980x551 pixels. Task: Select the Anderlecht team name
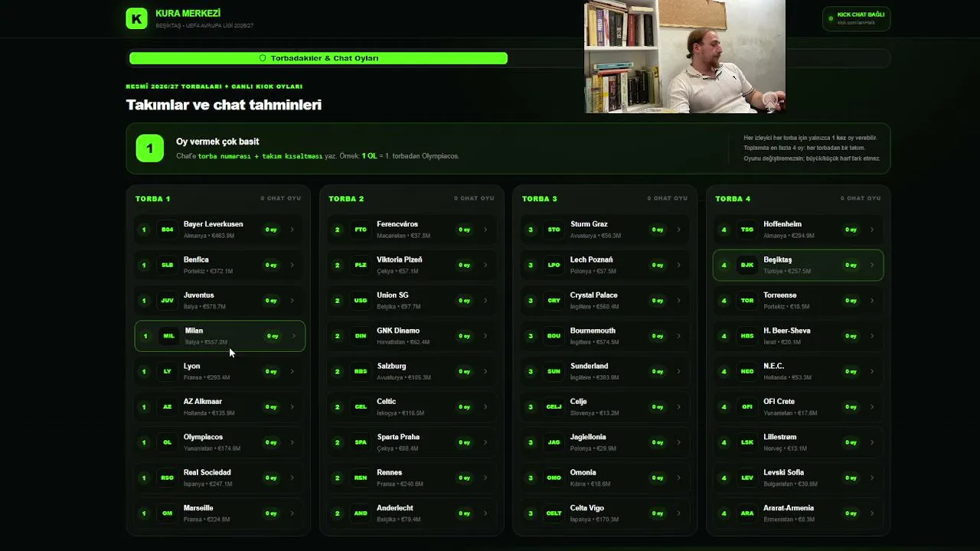pos(395,508)
